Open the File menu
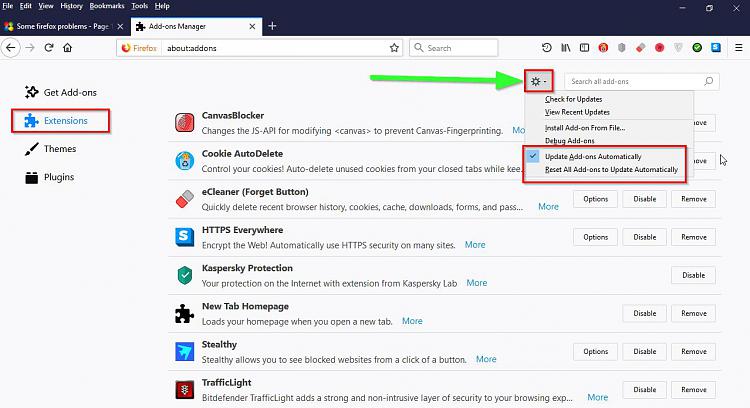The image size is (750, 408). click(8, 6)
